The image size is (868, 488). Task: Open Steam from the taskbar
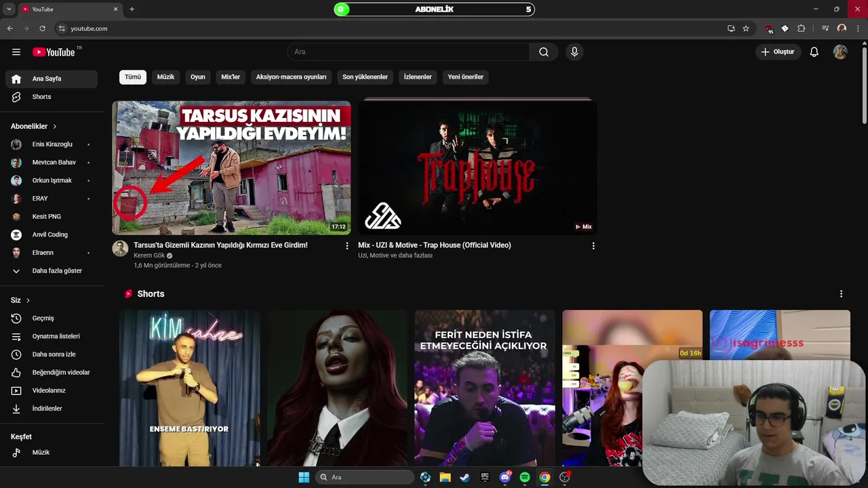point(465,477)
